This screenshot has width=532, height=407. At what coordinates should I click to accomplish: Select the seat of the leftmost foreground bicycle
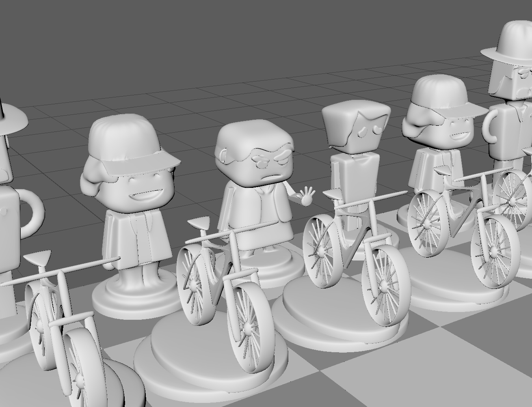pos(39,256)
